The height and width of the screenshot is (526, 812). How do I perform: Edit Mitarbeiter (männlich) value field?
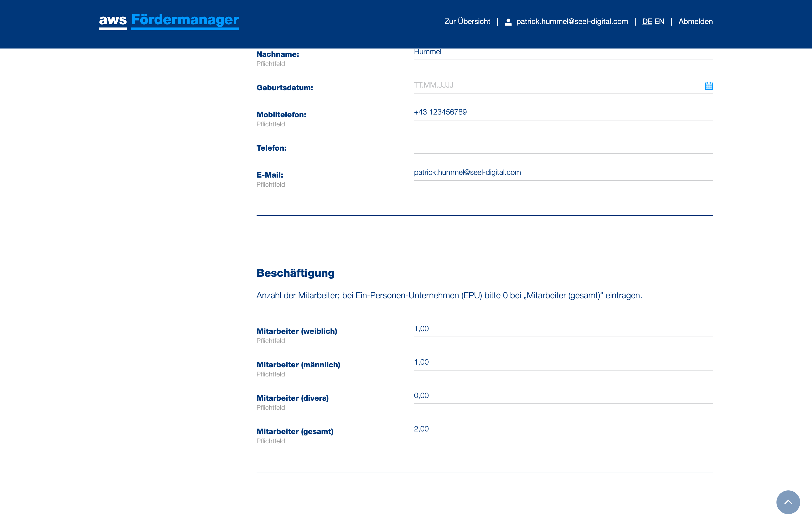point(563,362)
